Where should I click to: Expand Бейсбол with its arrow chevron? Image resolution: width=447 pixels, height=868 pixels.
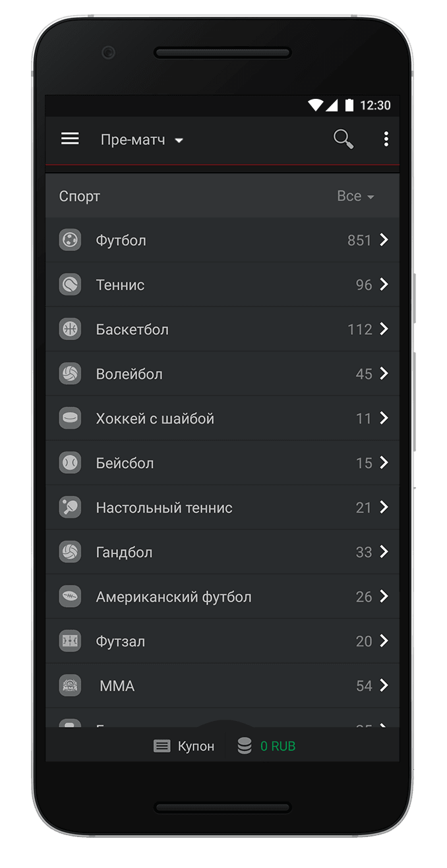coord(384,463)
